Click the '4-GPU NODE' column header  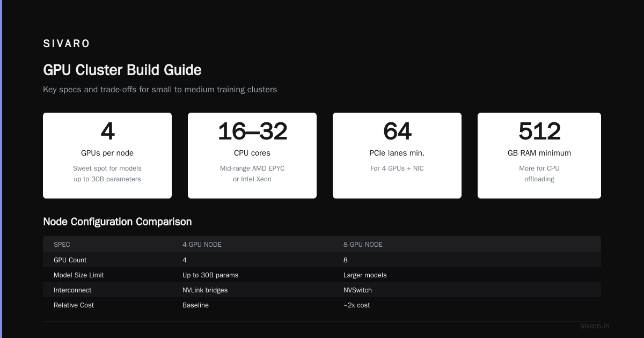(x=202, y=245)
